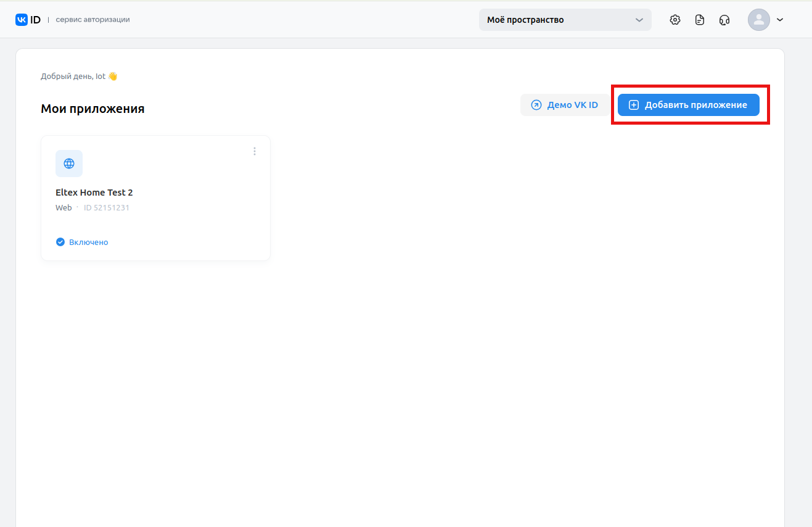Screen dimensions: 812x527
Task: Open support via the headset icon
Action: click(724, 20)
